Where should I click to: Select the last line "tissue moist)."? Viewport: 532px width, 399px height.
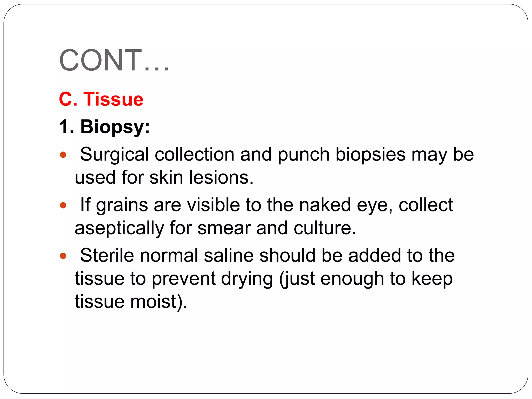pyautogui.click(x=131, y=302)
